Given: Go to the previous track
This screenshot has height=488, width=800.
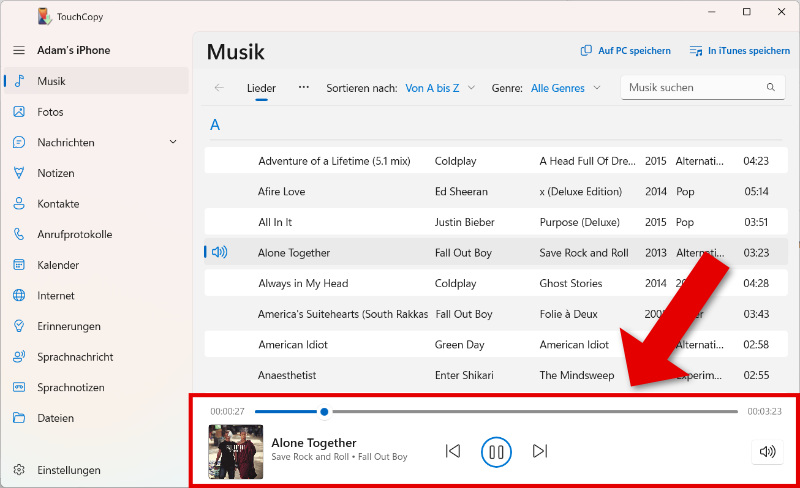Looking at the screenshot, I should [x=453, y=451].
